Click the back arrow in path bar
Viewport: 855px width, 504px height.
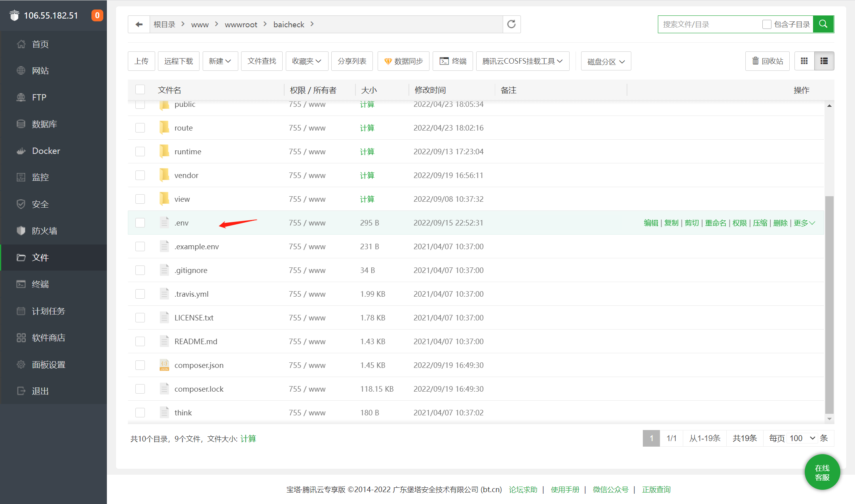[139, 25]
